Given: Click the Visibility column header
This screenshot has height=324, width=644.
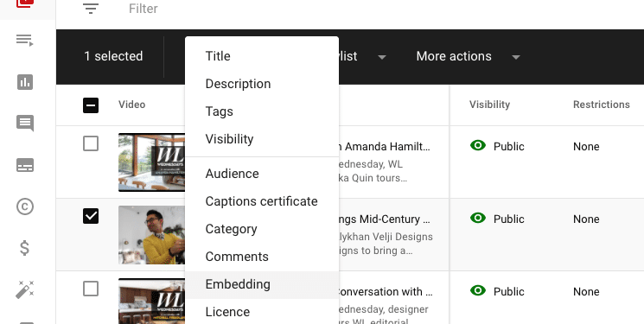Looking at the screenshot, I should (x=489, y=105).
